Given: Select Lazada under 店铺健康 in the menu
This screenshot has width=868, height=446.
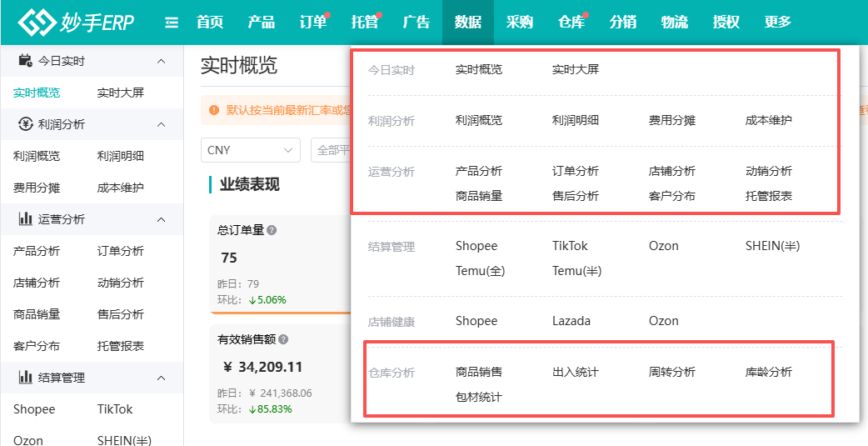Looking at the screenshot, I should coord(571,321).
